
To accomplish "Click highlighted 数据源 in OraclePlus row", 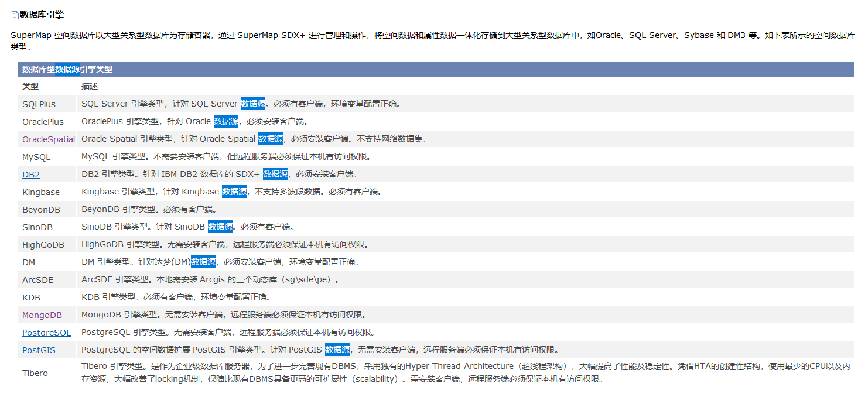I will click(225, 121).
